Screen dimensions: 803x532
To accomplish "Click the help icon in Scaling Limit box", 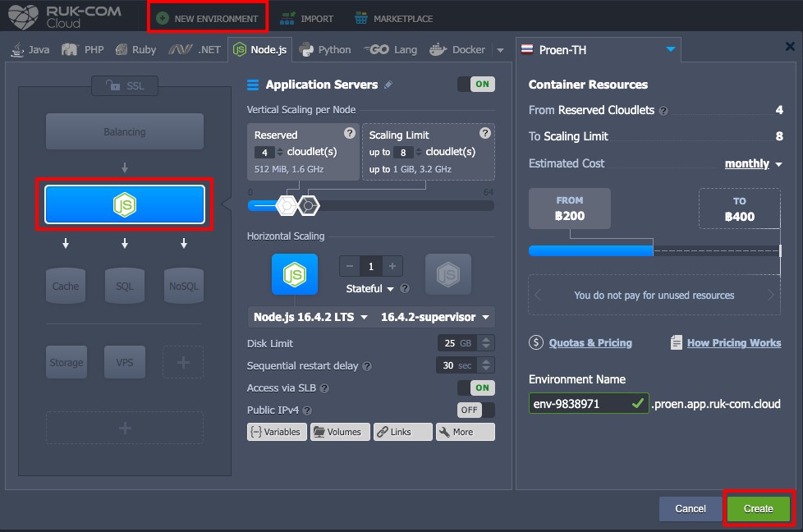I will pyautogui.click(x=484, y=133).
